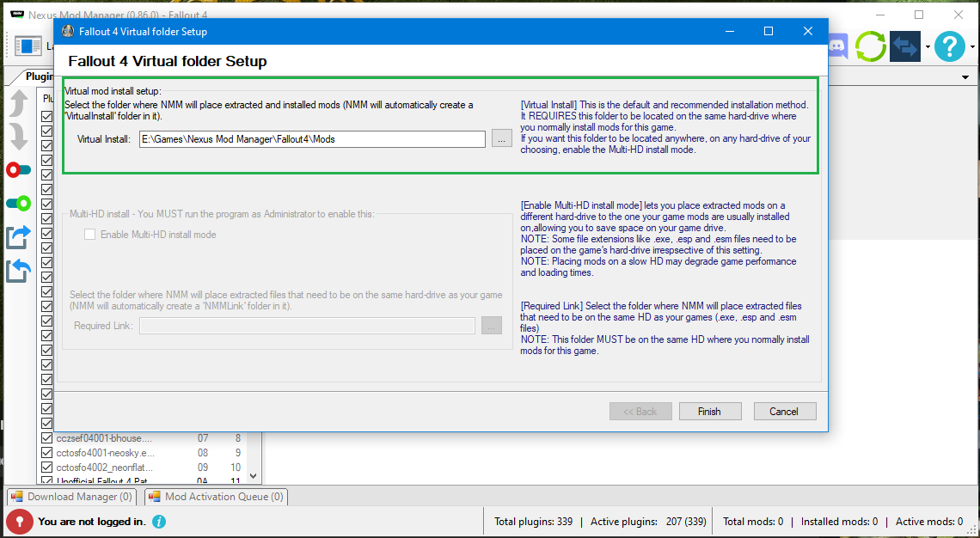
Task: Click the move plugin down arrow
Action: (18, 136)
